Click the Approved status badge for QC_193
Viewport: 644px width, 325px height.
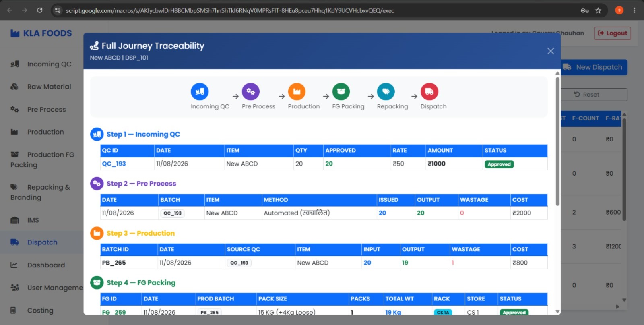499,164
